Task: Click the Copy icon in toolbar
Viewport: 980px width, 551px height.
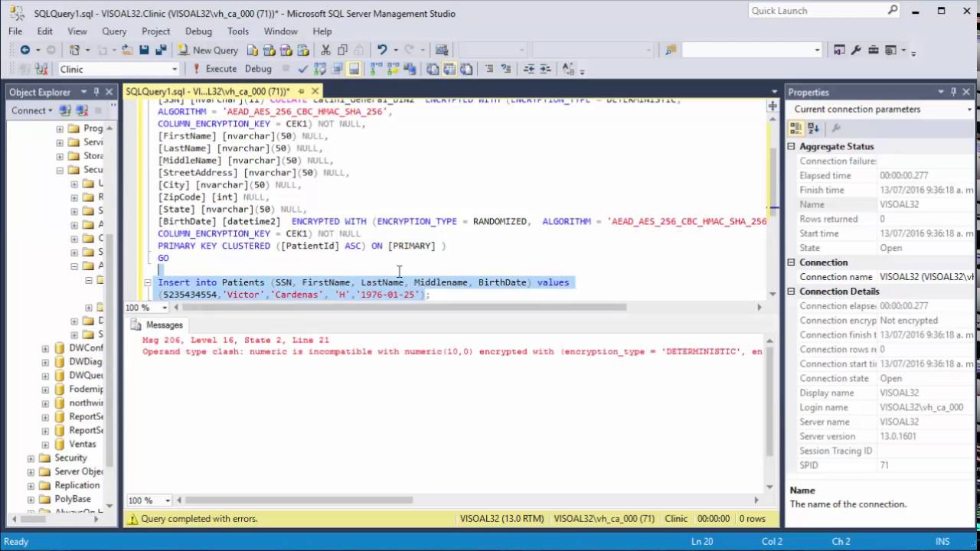Action: click(x=342, y=50)
